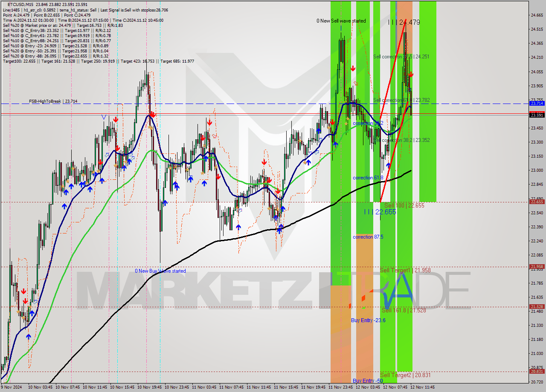Click the red 21.958 price axis tag
The height and width of the screenshot is (392, 546).
[537, 267]
